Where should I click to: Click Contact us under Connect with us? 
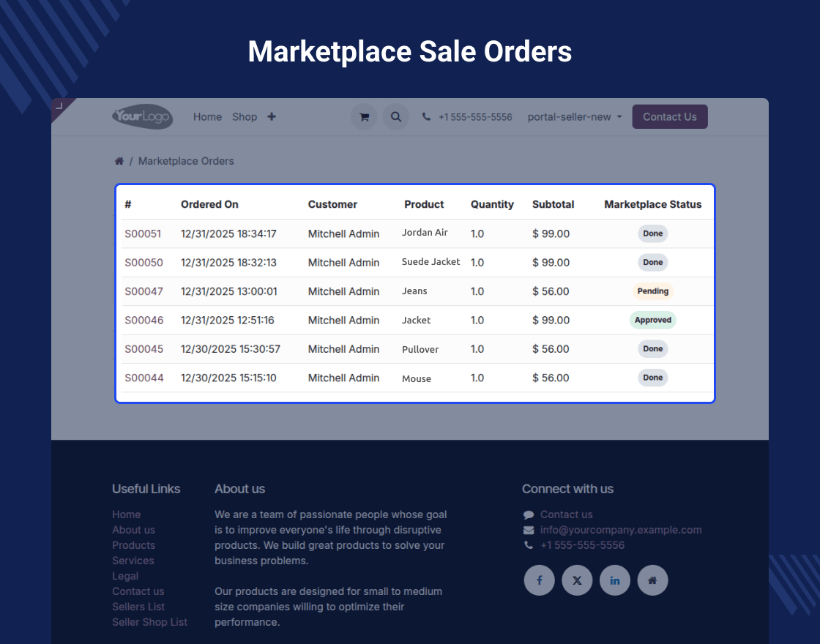567,514
